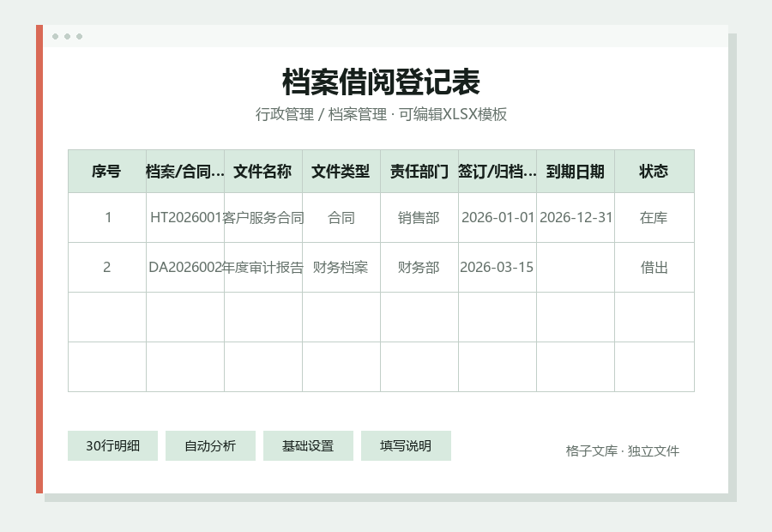Select the 财务档案 cell
772x532 pixels.
[x=341, y=268]
